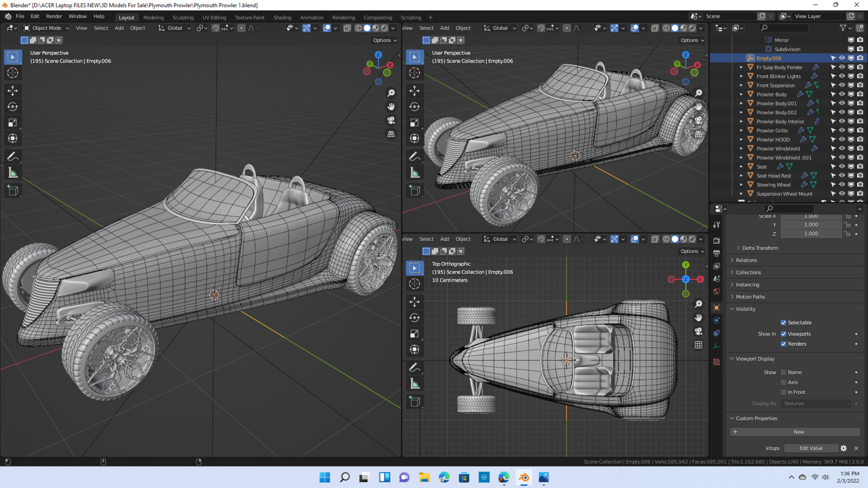Switch to the UV Editing workspace tab
This screenshot has height=488, width=868.
pos(214,17)
